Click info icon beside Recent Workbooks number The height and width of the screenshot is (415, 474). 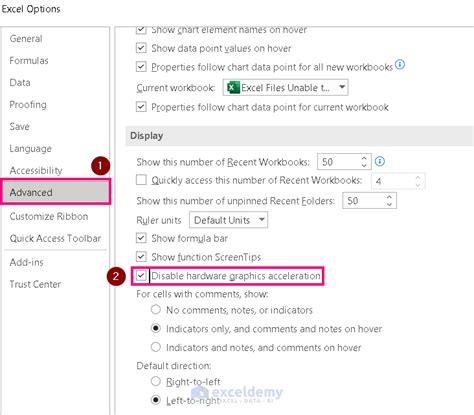[x=380, y=162]
